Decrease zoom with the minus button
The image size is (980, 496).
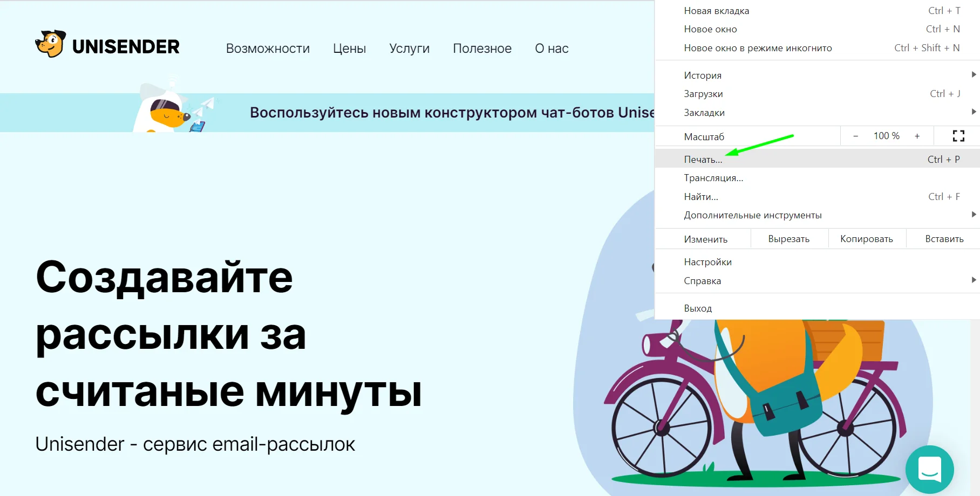[855, 136]
